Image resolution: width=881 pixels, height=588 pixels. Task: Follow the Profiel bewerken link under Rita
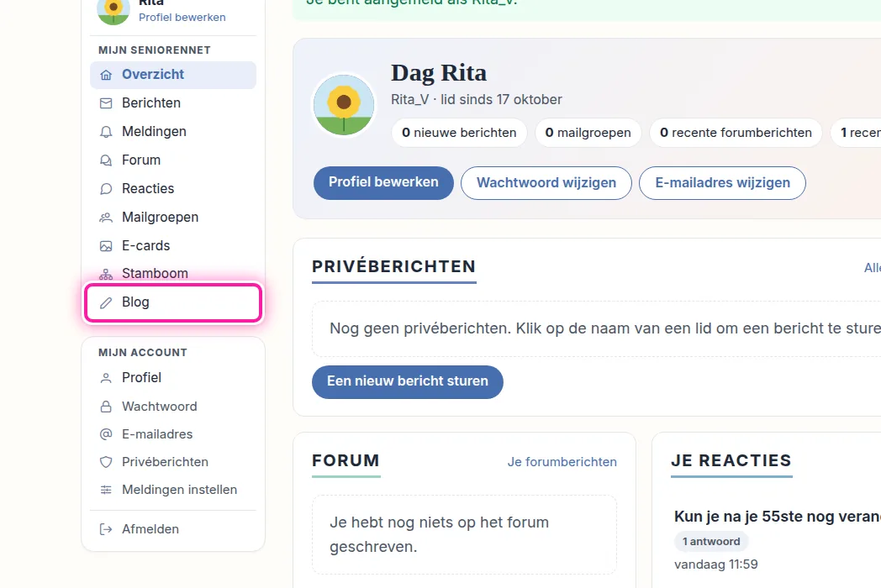click(x=182, y=18)
